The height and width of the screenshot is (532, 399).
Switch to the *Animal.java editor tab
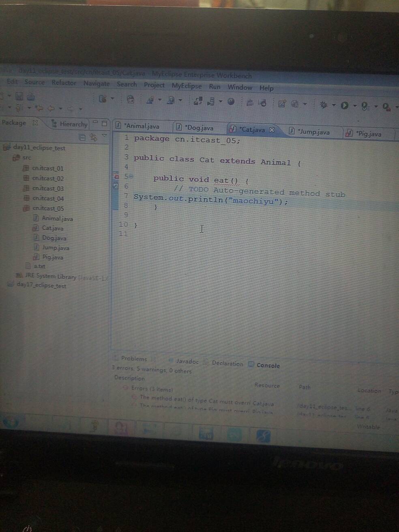pos(138,126)
